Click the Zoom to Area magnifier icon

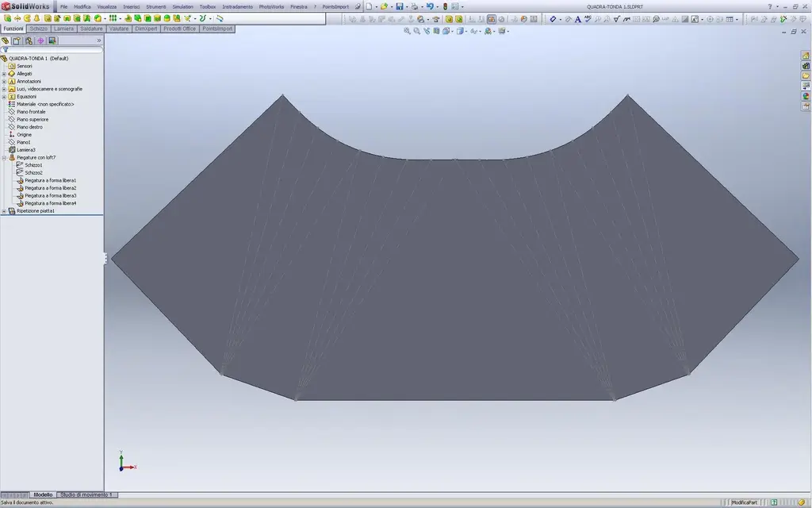tap(417, 31)
